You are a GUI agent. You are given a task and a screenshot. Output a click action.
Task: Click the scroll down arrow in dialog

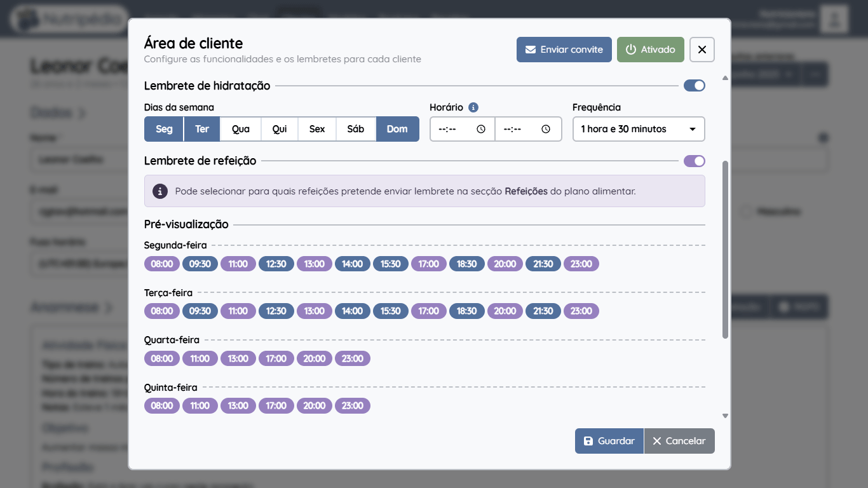[x=726, y=416]
